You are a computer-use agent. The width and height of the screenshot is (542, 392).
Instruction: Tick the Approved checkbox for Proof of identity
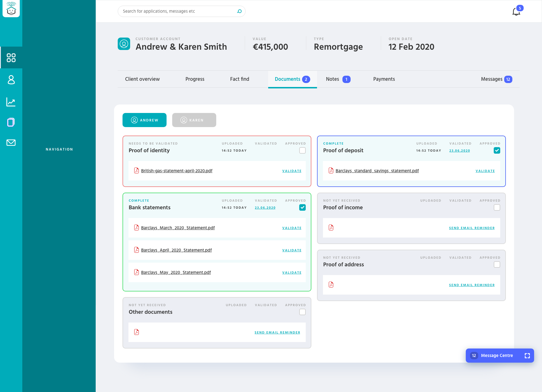(x=302, y=151)
